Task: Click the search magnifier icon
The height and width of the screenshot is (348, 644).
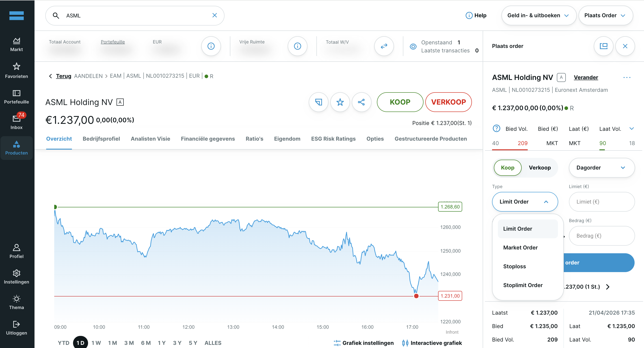Action: tap(56, 15)
